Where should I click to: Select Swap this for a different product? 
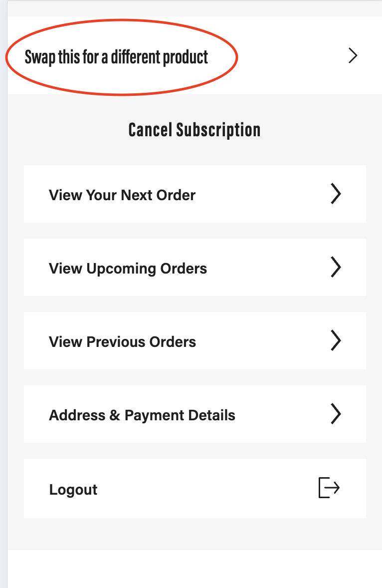116,57
